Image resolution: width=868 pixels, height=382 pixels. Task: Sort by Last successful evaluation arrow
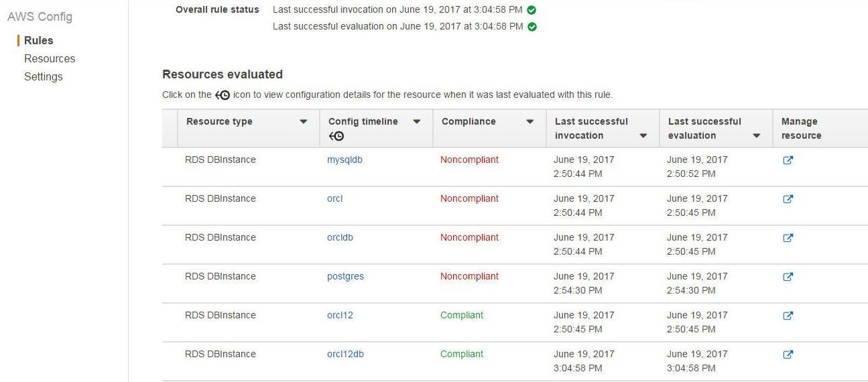[x=756, y=136]
